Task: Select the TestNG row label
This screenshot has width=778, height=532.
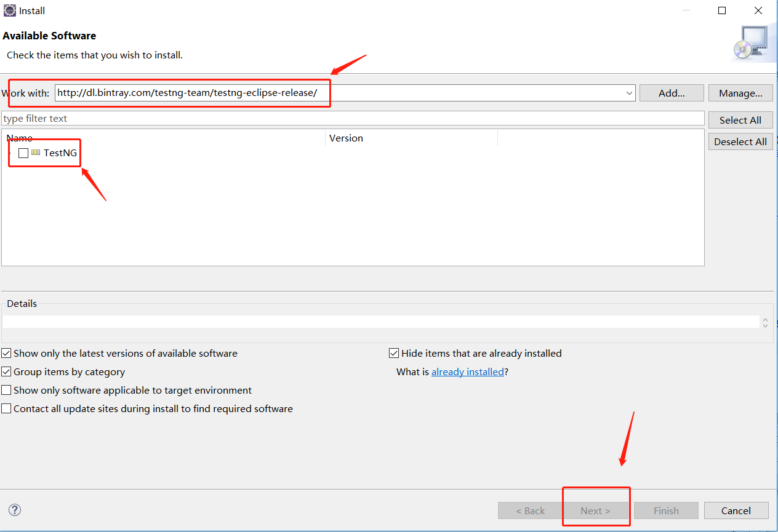Action: click(x=60, y=153)
